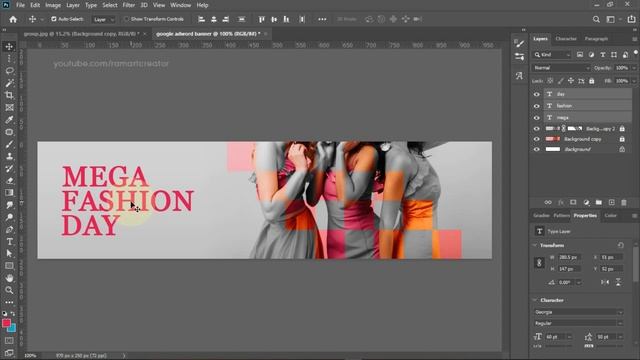
Task: Open the Normal blend mode dropdown
Action: tap(561, 68)
